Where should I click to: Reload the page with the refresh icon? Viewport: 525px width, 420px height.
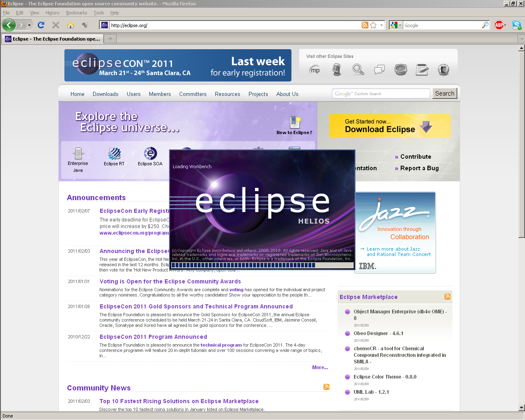click(x=41, y=25)
